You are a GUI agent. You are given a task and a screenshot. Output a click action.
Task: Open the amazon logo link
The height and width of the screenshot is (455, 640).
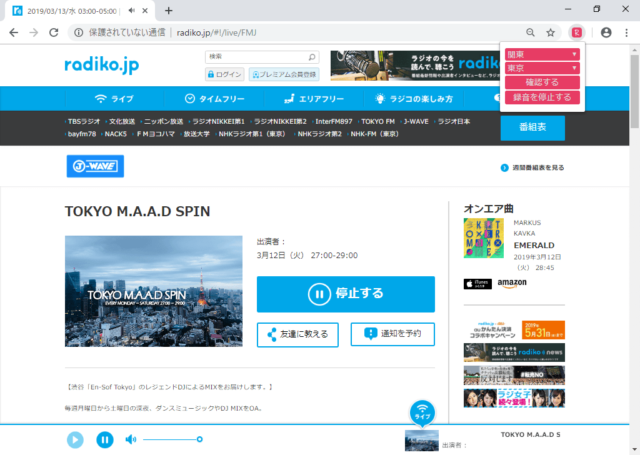512,283
